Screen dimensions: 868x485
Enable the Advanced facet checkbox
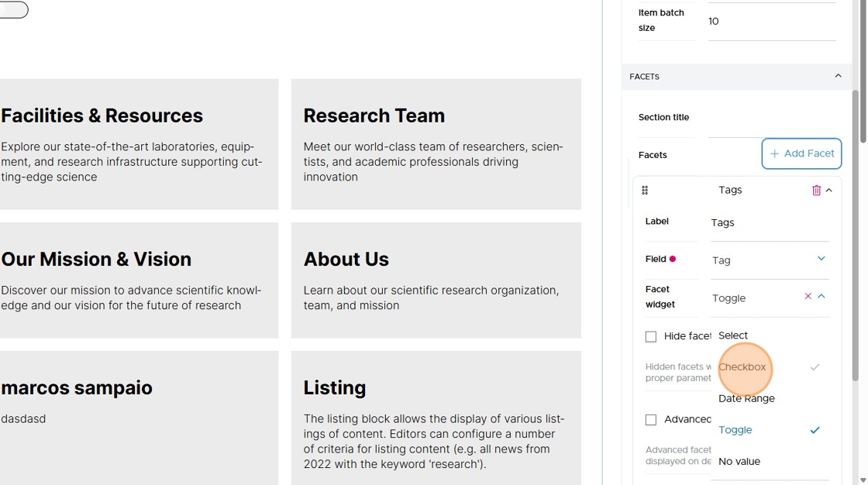pyautogui.click(x=651, y=420)
